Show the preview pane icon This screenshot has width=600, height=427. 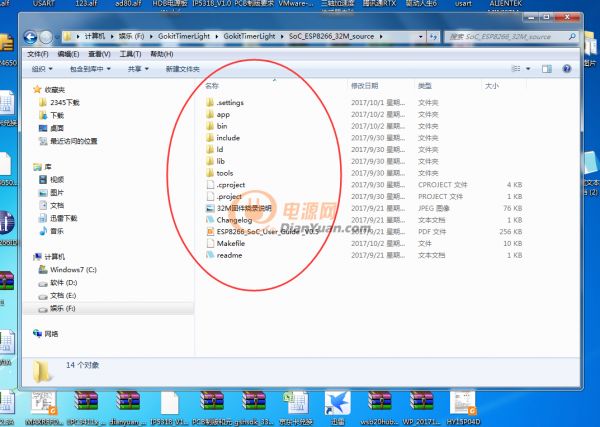point(547,69)
